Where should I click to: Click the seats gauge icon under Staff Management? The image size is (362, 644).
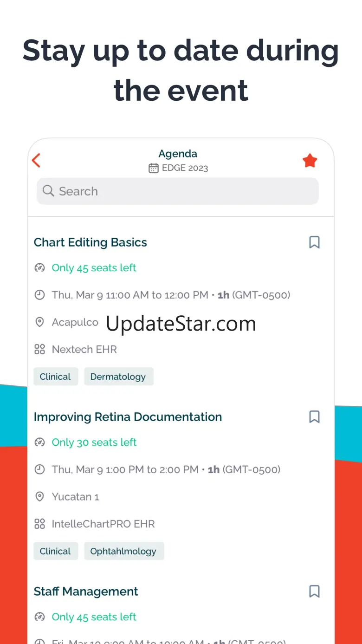click(x=40, y=617)
